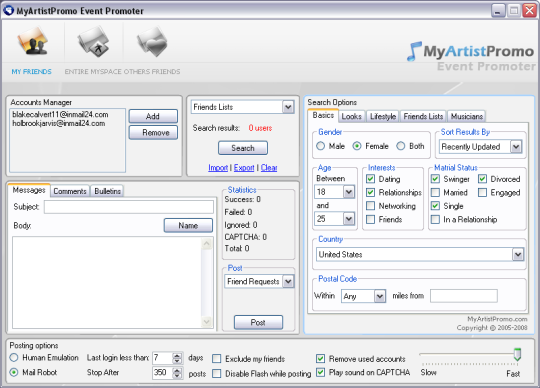The width and height of the screenshot is (540, 388).
Task: Open the My Friends icon
Action: tap(33, 42)
